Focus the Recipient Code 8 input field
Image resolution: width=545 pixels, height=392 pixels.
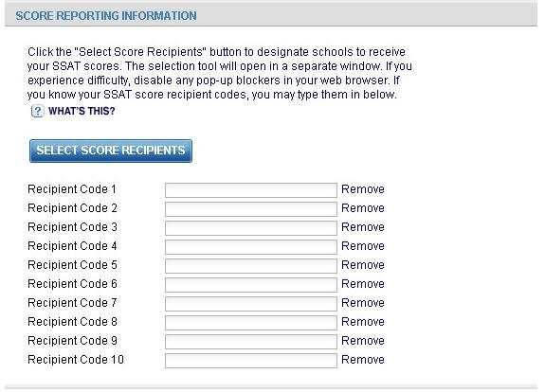[251, 323]
